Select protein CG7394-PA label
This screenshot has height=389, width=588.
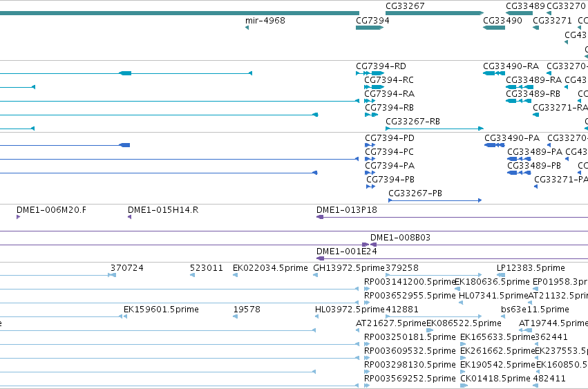[x=389, y=166]
